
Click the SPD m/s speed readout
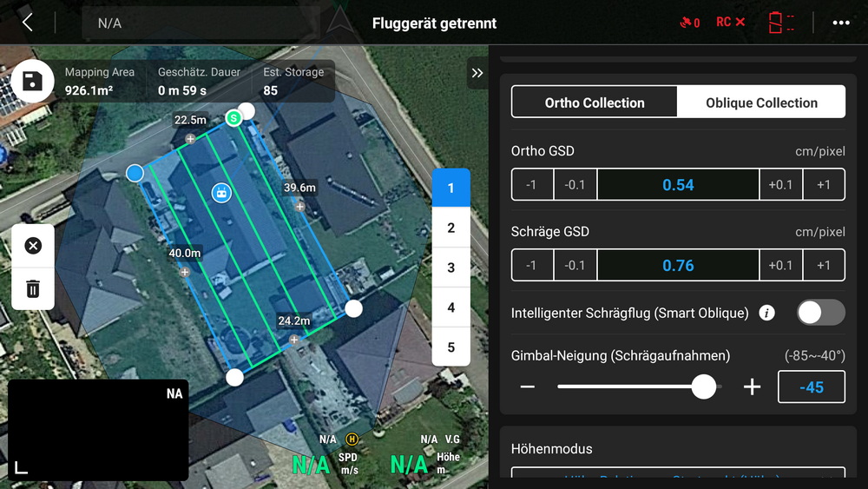click(x=325, y=464)
